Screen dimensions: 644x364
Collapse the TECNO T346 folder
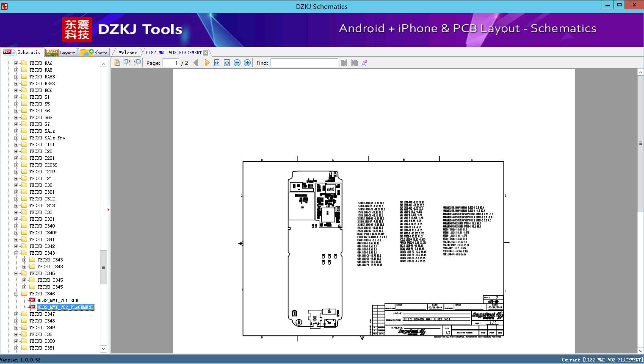[17, 294]
